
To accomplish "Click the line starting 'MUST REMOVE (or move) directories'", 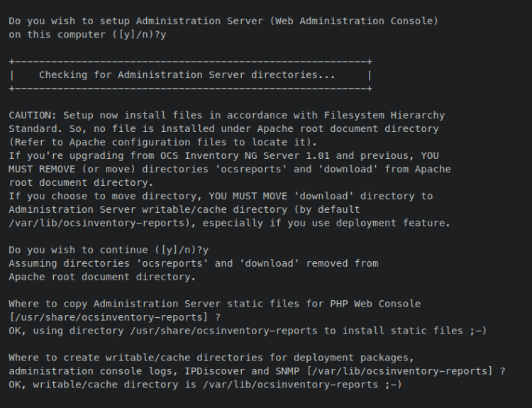I will [230, 170].
